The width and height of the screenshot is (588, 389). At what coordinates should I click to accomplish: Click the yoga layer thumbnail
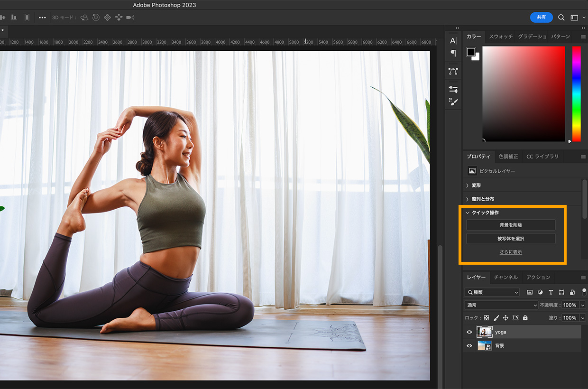pos(485,332)
